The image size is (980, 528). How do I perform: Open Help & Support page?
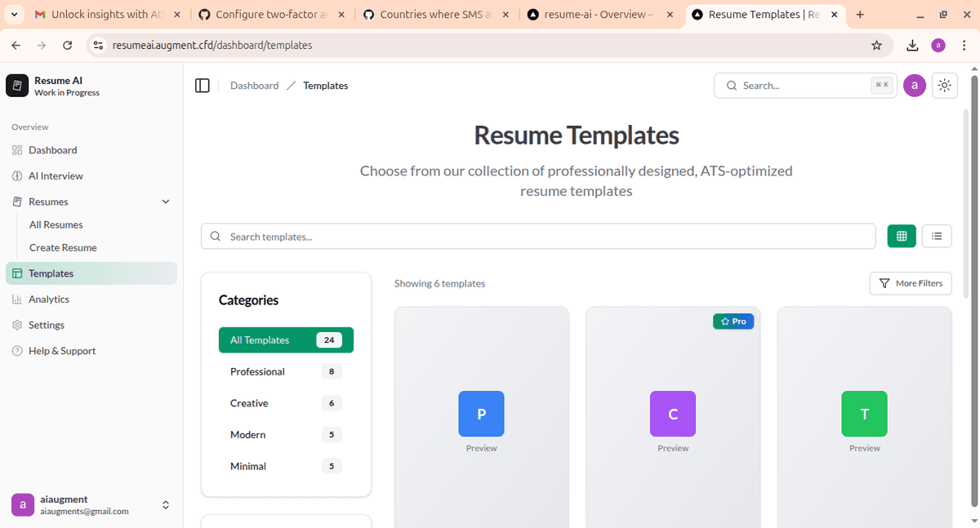(x=62, y=351)
